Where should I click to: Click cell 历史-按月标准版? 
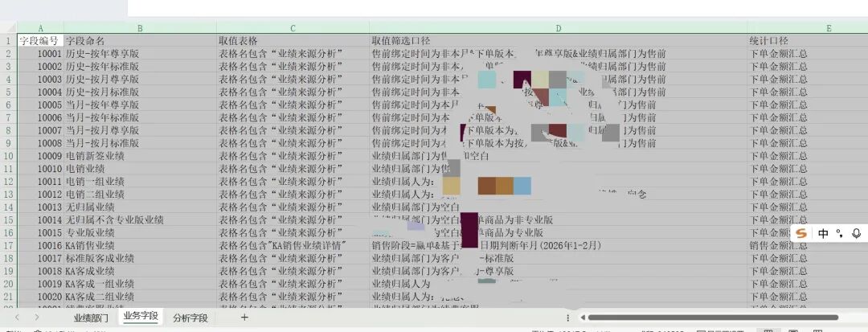pyautogui.click(x=140, y=92)
